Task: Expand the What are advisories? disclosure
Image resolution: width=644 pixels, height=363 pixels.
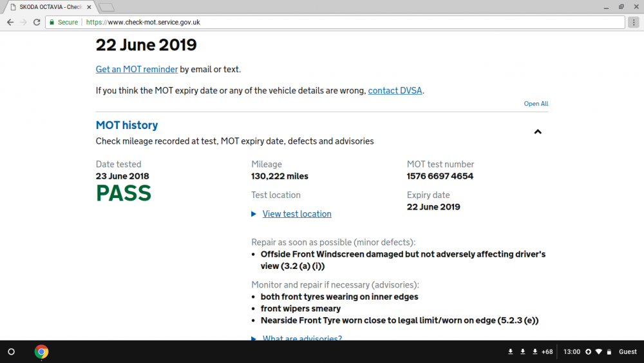Action: click(302, 337)
